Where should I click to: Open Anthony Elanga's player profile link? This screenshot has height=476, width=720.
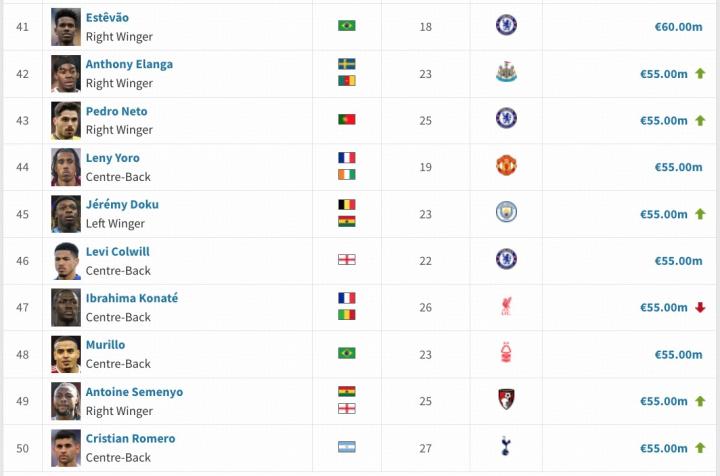[129, 64]
